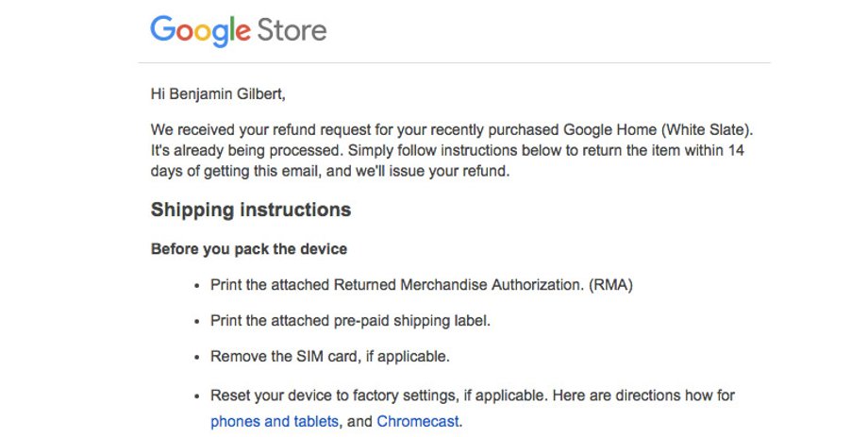The width and height of the screenshot is (868, 437).
Task: Click the multicolored Google wordmark
Action: click(x=200, y=31)
